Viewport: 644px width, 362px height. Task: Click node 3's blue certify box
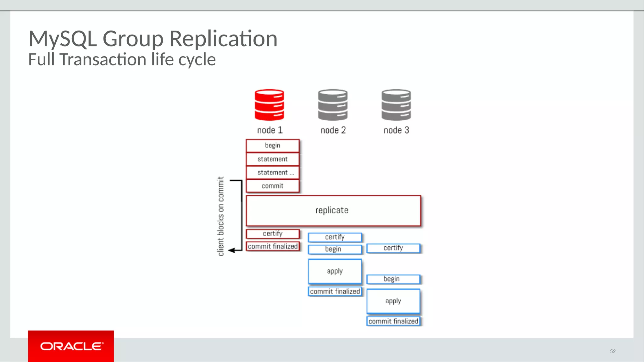pyautogui.click(x=393, y=248)
